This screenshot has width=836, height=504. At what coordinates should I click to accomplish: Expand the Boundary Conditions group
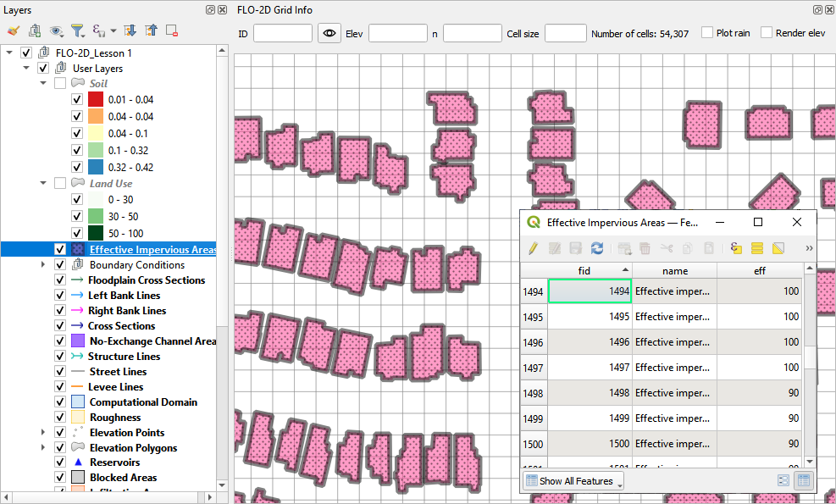(x=43, y=265)
